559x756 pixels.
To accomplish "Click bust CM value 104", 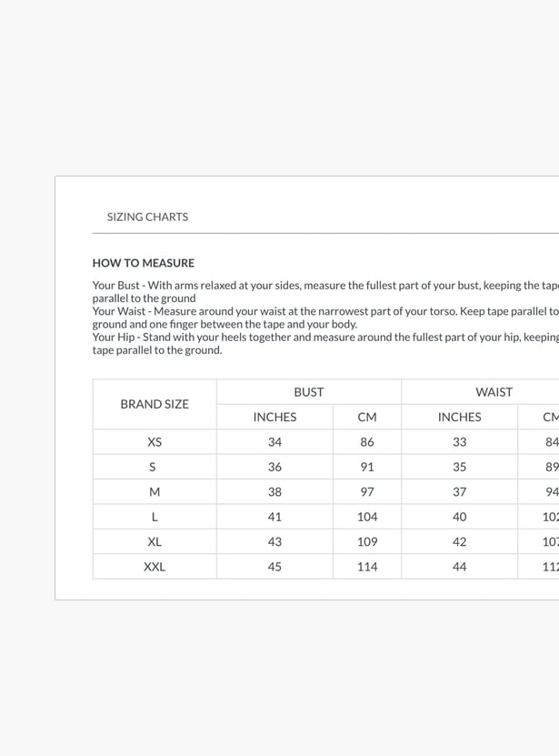I will click(x=367, y=517).
